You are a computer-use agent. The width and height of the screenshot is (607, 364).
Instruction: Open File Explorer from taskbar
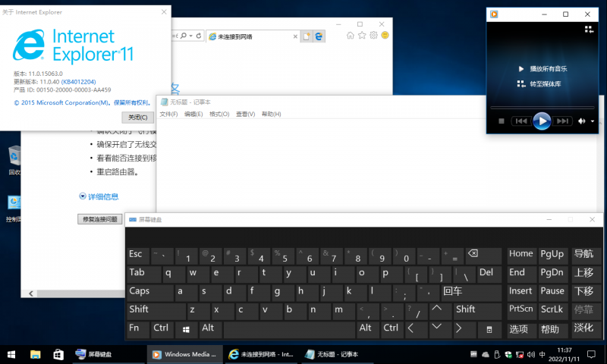pyautogui.click(x=35, y=354)
